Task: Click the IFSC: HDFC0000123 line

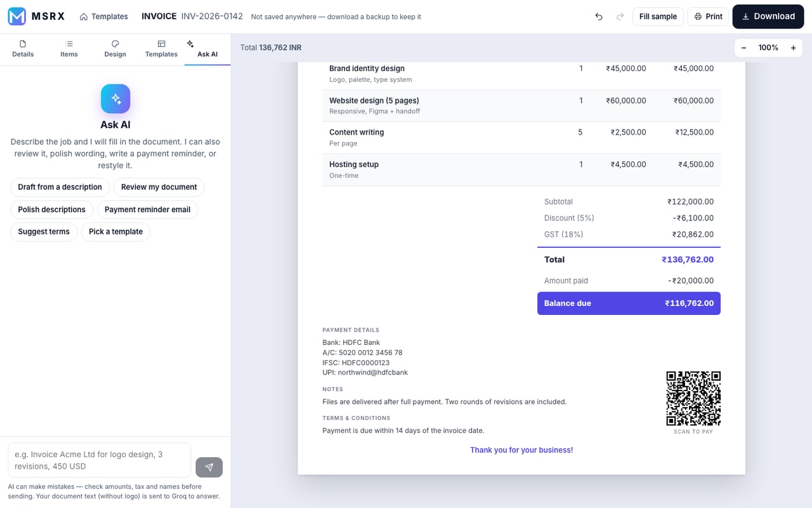Action: pyautogui.click(x=356, y=363)
